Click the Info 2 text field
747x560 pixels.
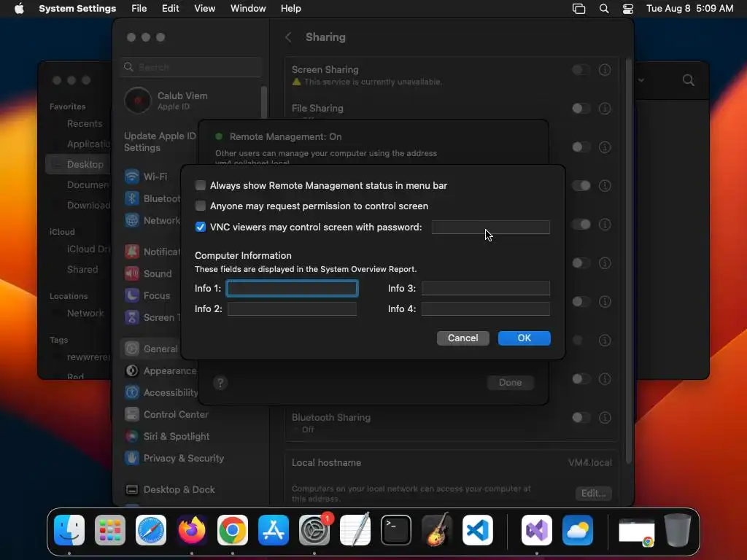pyautogui.click(x=292, y=308)
